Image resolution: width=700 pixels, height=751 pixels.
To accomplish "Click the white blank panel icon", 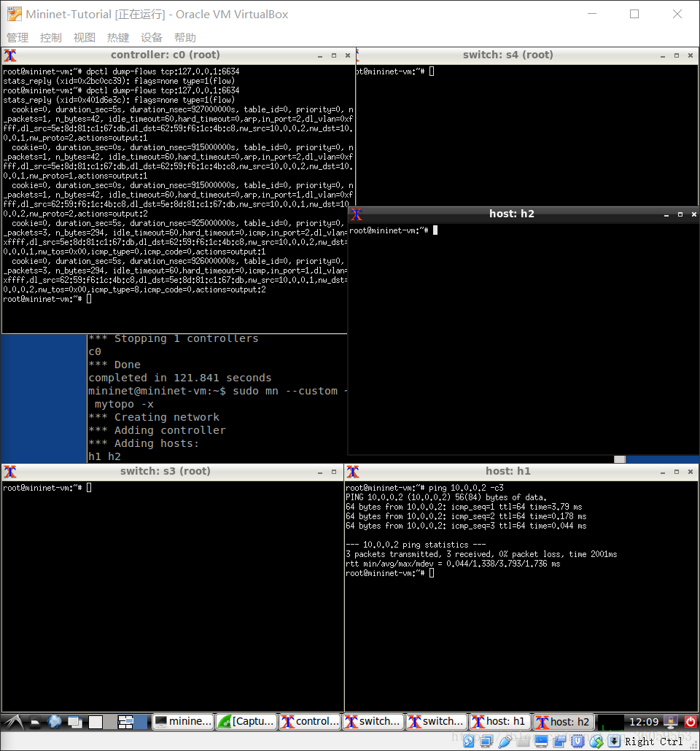I will pyautogui.click(x=96, y=723).
